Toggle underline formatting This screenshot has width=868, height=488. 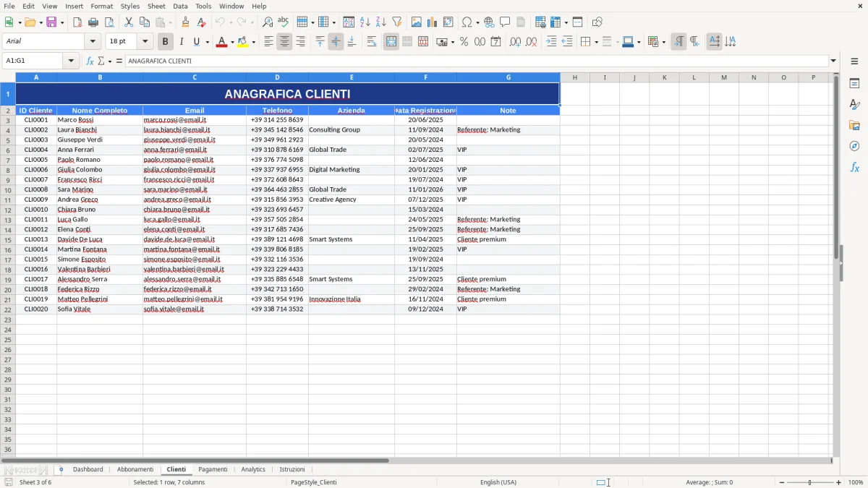coord(196,41)
